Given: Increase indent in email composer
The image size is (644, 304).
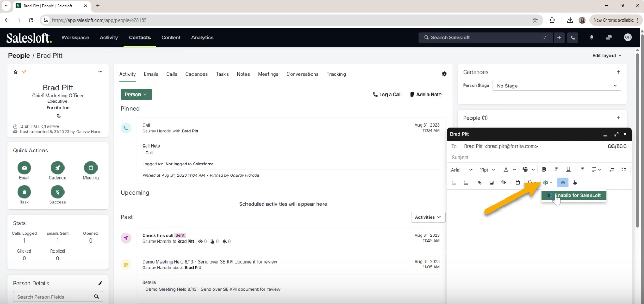Looking at the screenshot, I should coord(466,183).
